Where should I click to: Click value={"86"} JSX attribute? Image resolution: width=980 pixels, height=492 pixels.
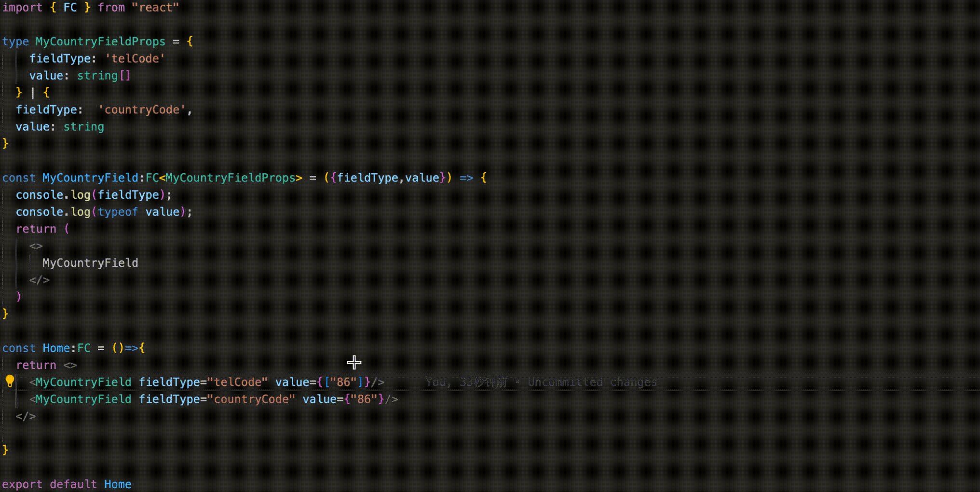coord(343,399)
